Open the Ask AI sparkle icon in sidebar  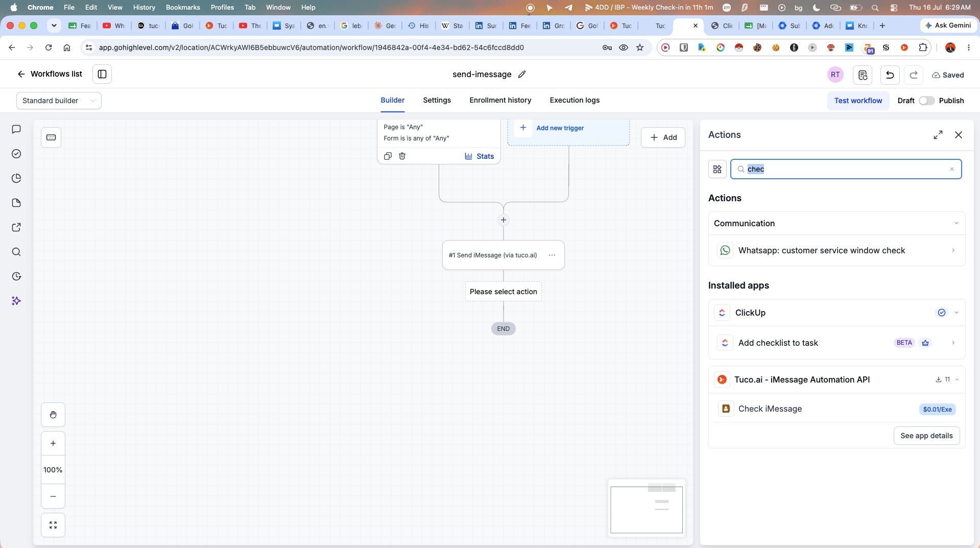(x=16, y=301)
